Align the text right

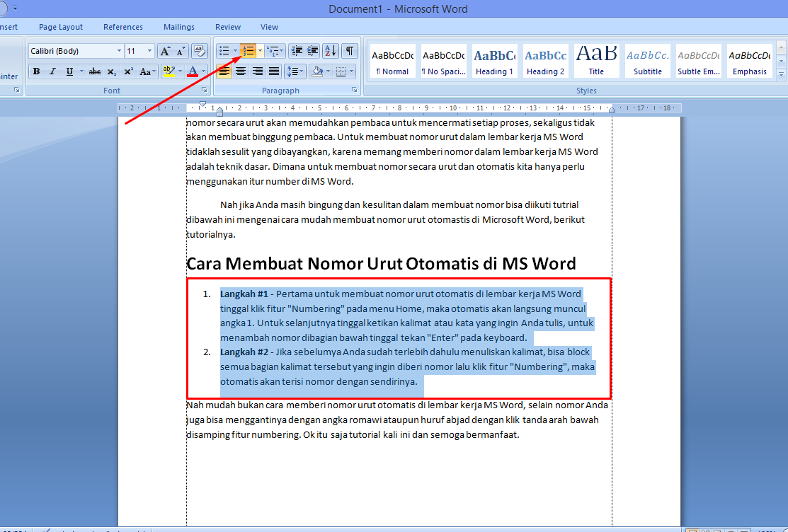257,71
